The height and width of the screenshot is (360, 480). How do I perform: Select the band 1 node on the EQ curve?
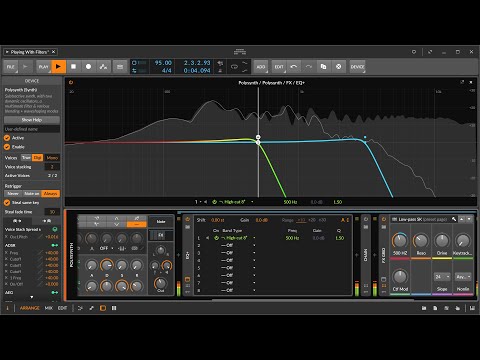258,143
